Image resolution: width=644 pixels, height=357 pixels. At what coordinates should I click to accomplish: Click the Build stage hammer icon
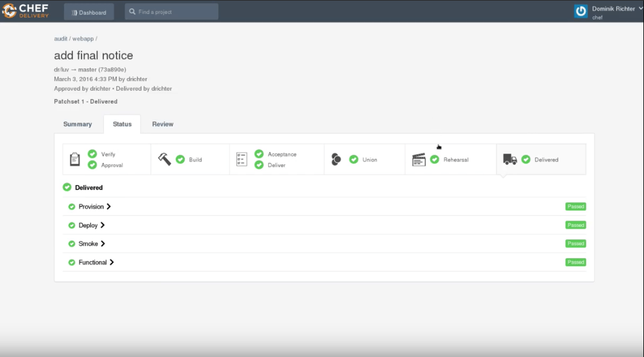[164, 159]
